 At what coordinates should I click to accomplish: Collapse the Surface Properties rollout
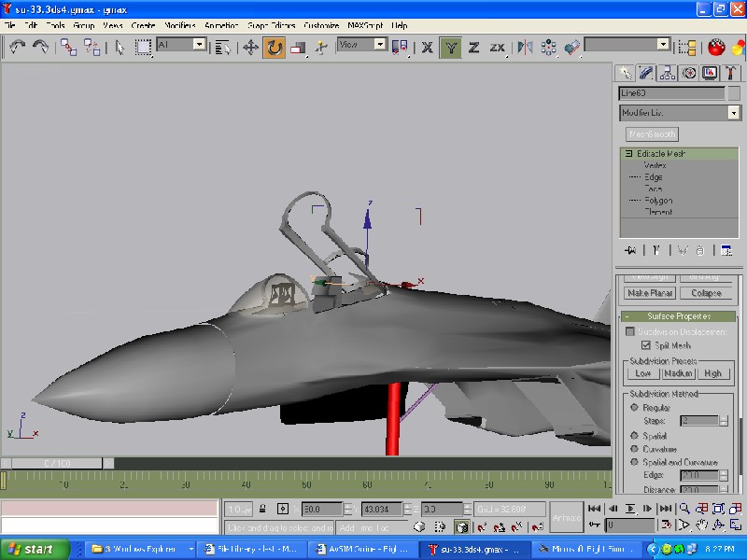pyautogui.click(x=679, y=316)
